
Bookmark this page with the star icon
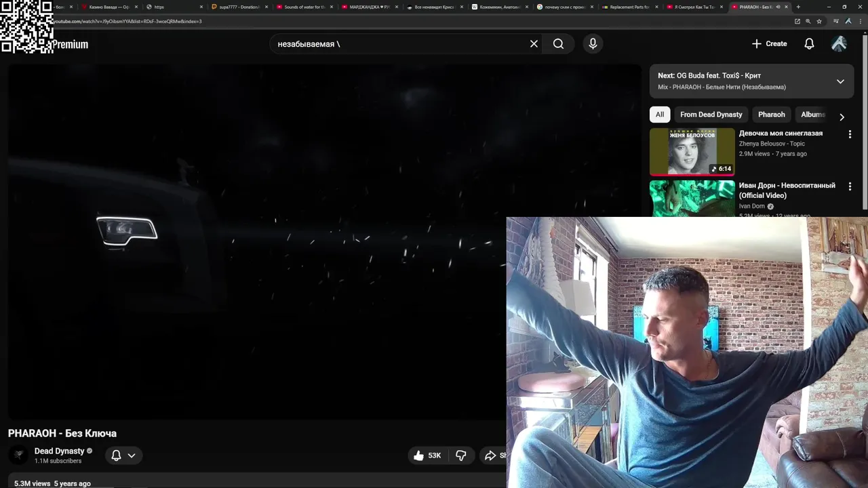tap(819, 21)
